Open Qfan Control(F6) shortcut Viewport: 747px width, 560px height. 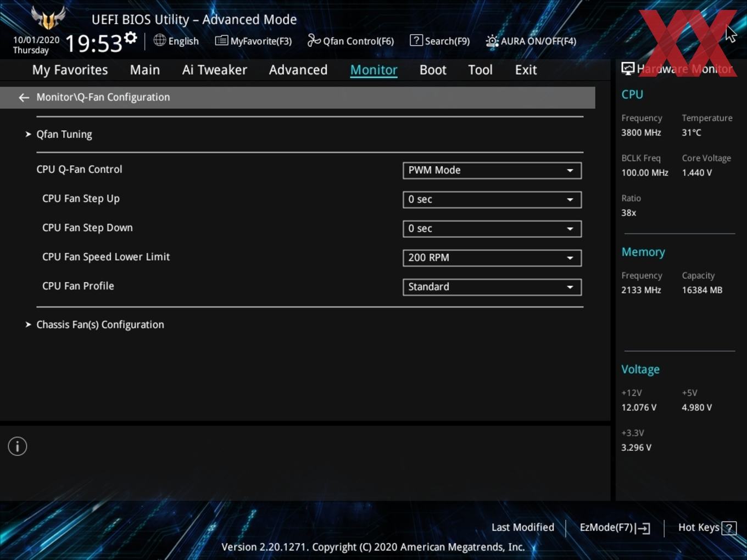point(350,41)
